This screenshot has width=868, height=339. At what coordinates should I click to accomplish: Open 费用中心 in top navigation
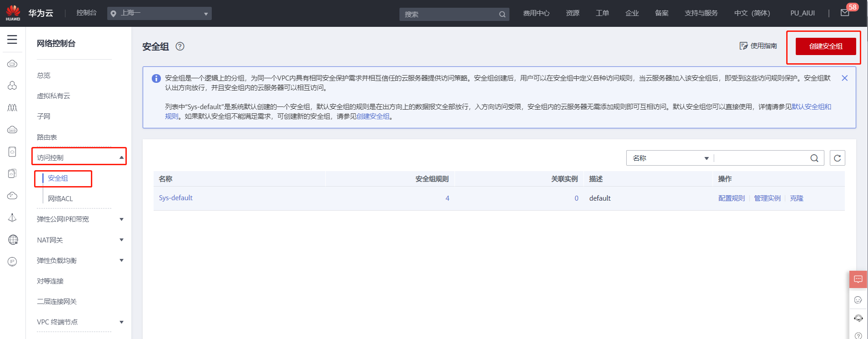tap(536, 13)
